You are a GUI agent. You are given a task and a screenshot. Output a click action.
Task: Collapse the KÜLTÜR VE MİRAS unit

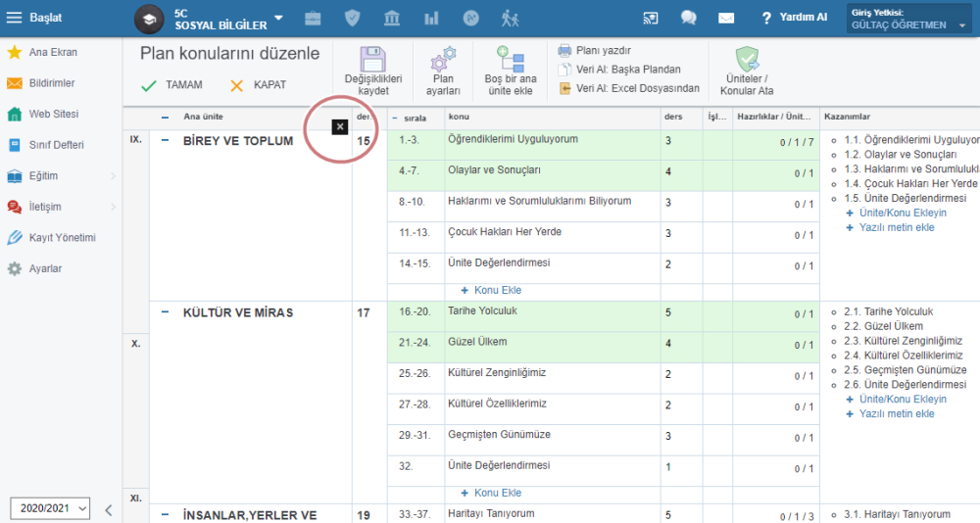165,312
